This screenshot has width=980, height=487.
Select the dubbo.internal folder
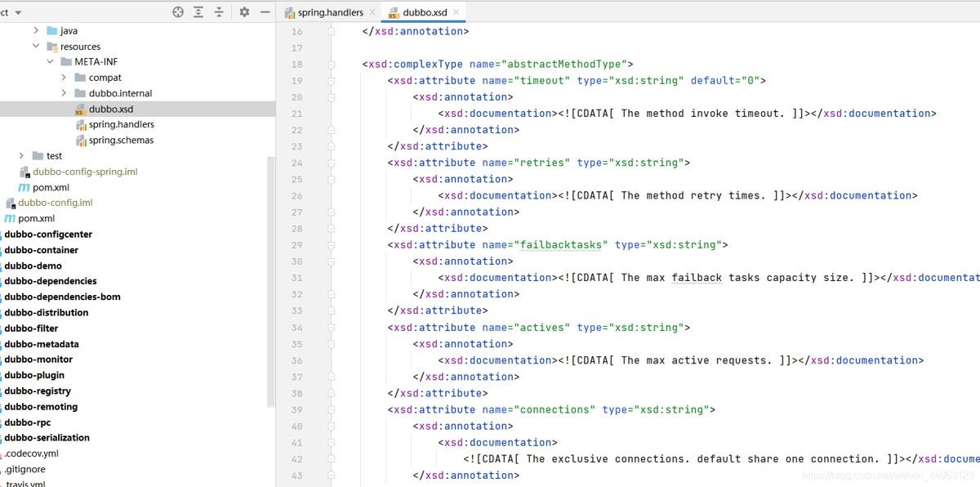point(113,93)
